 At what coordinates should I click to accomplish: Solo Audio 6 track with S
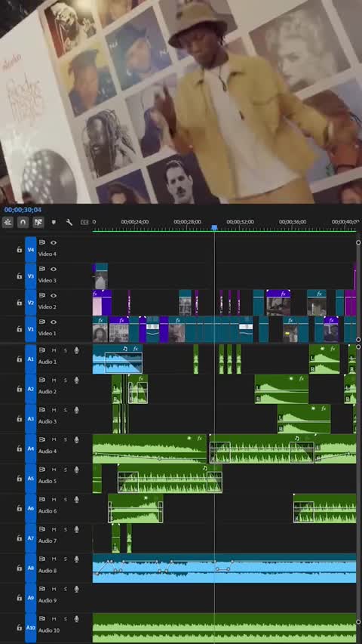pos(66,500)
